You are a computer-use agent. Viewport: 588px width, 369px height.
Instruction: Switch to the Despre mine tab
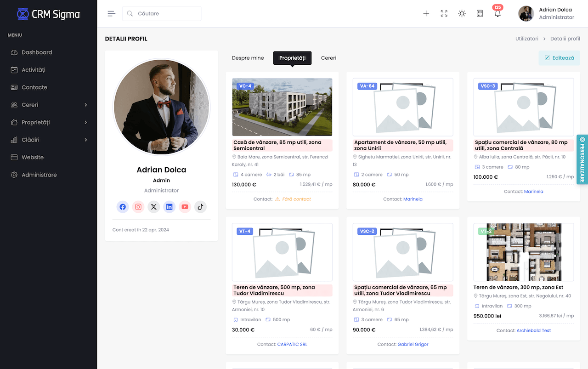[248, 58]
